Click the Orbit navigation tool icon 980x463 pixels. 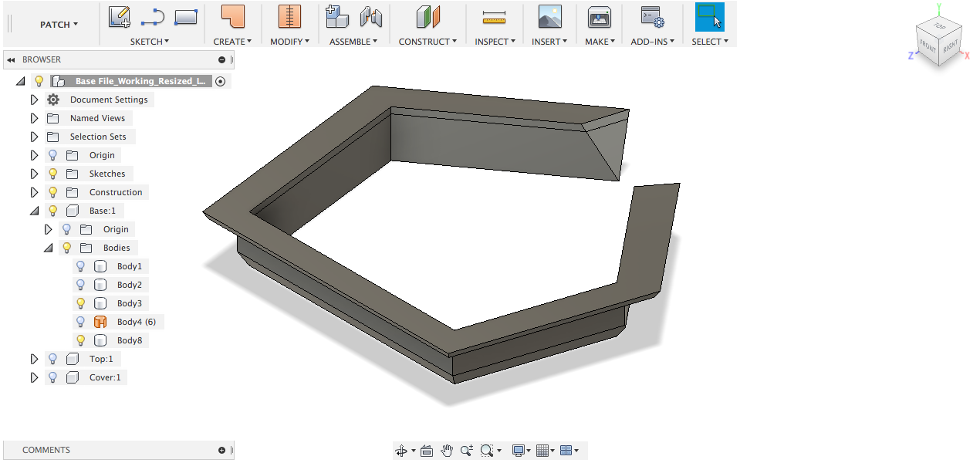click(x=401, y=451)
